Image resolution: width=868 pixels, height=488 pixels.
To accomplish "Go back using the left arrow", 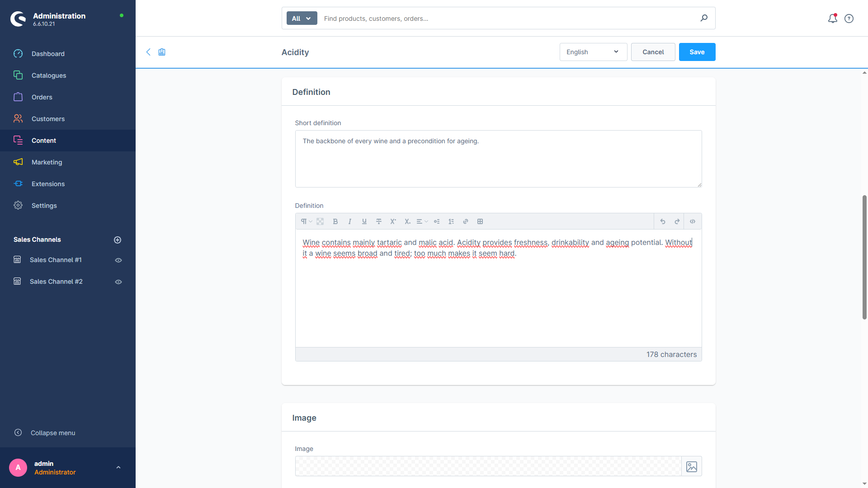I will [148, 52].
